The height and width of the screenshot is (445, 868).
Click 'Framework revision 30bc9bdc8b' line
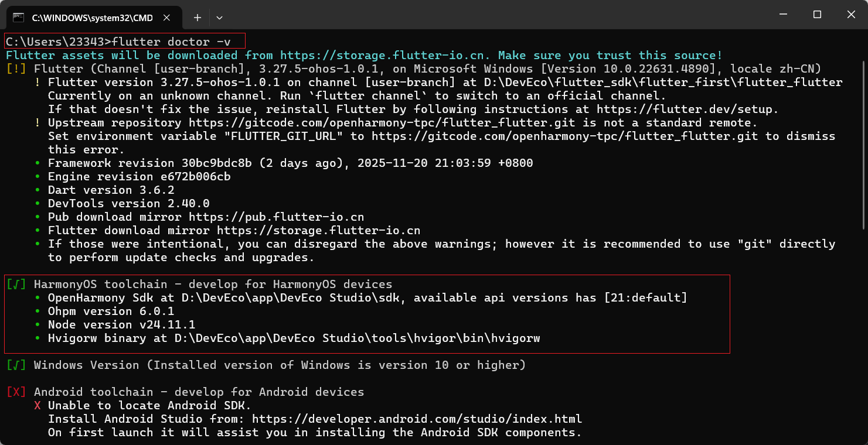tap(291, 163)
